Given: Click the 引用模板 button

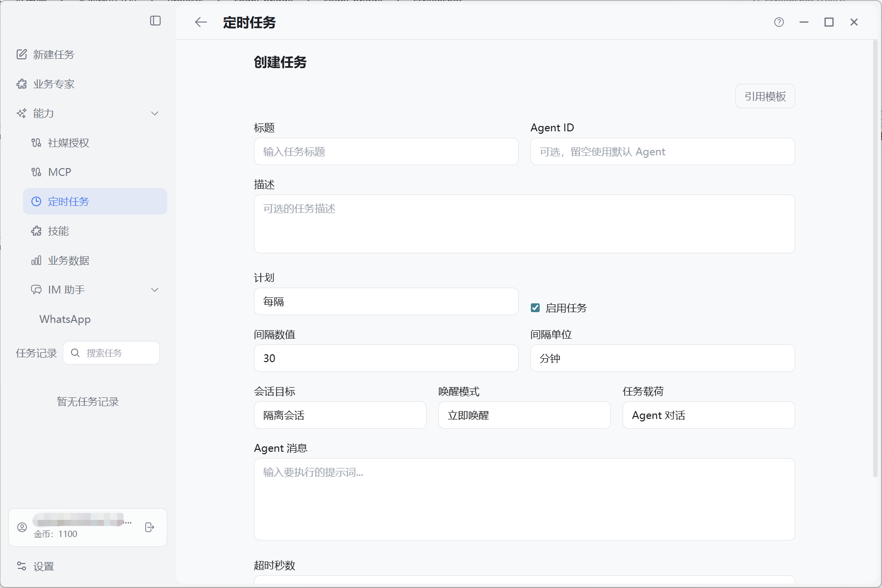Looking at the screenshot, I should click(765, 97).
